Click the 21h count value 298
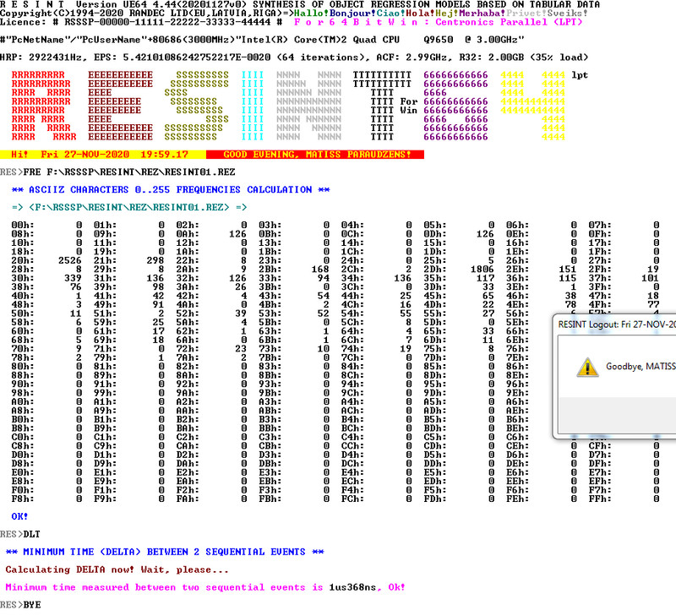The height and width of the screenshot is (616, 676). coord(155,260)
